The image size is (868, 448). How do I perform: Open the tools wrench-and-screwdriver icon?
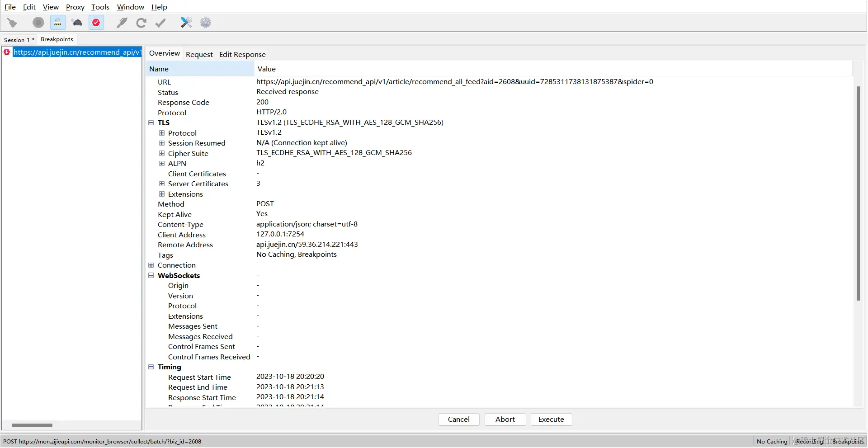(186, 23)
